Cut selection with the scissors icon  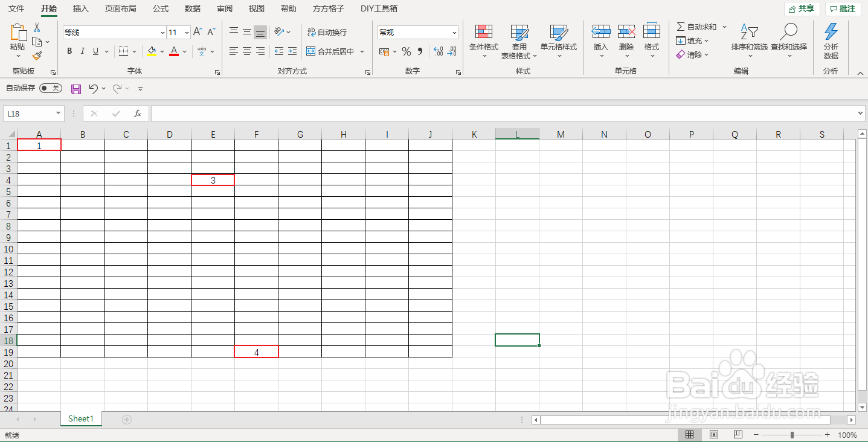(x=37, y=28)
